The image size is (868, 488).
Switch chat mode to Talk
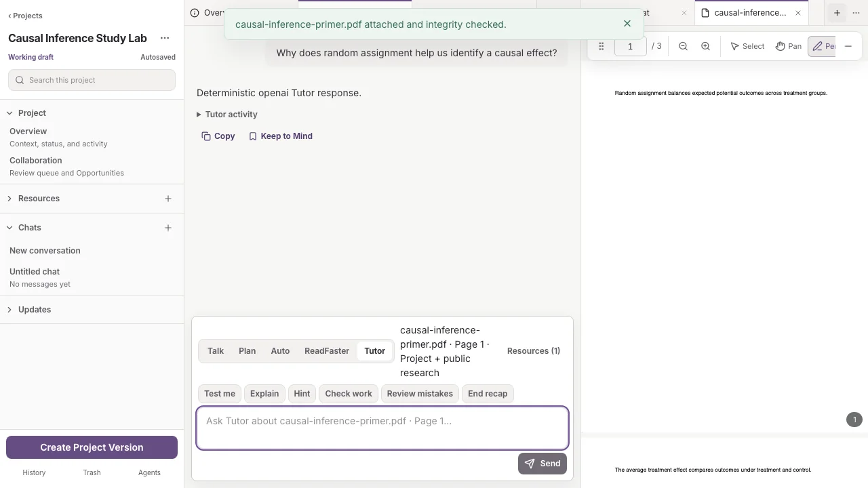click(216, 351)
